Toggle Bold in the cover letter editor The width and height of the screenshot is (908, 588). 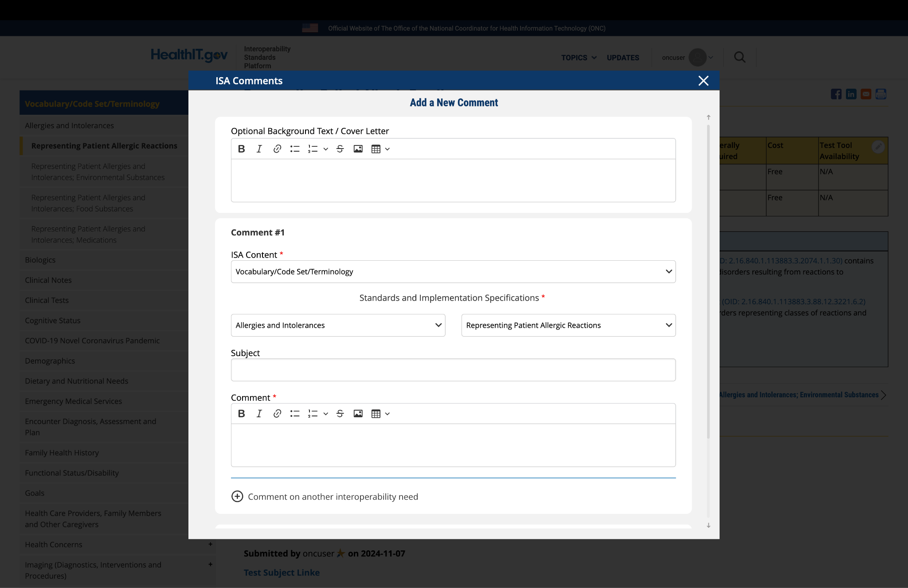click(241, 149)
